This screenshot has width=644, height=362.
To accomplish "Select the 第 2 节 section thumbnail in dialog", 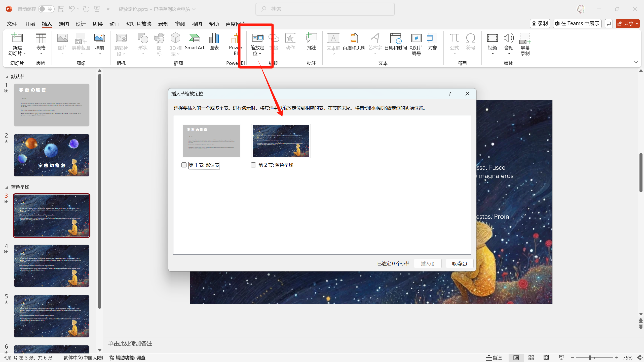I will (281, 141).
